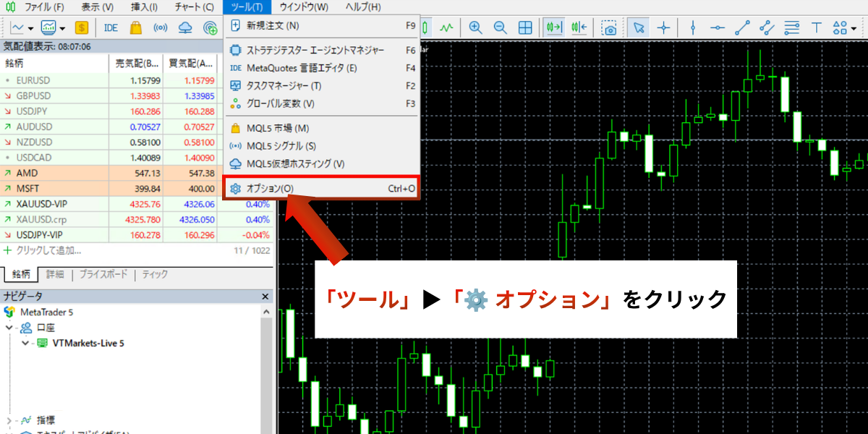Click the yellow dollar sign toolbar icon

(x=81, y=28)
